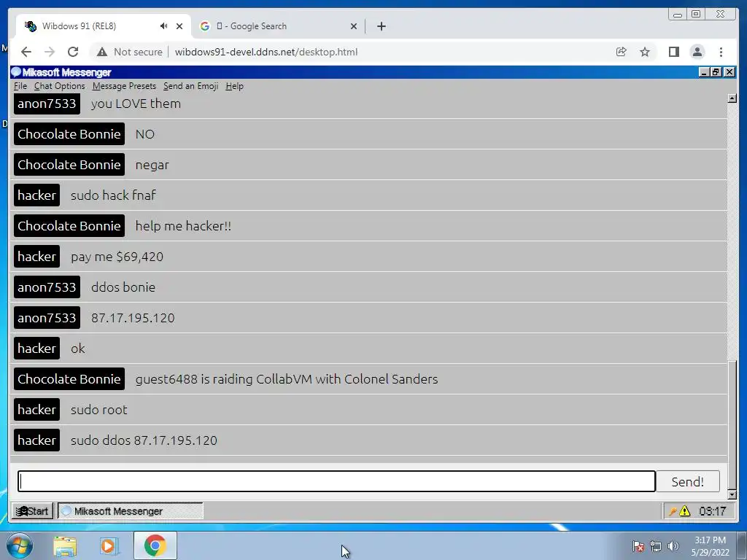Bookmark this page with the star icon
The width and height of the screenshot is (747, 560).
645,52
